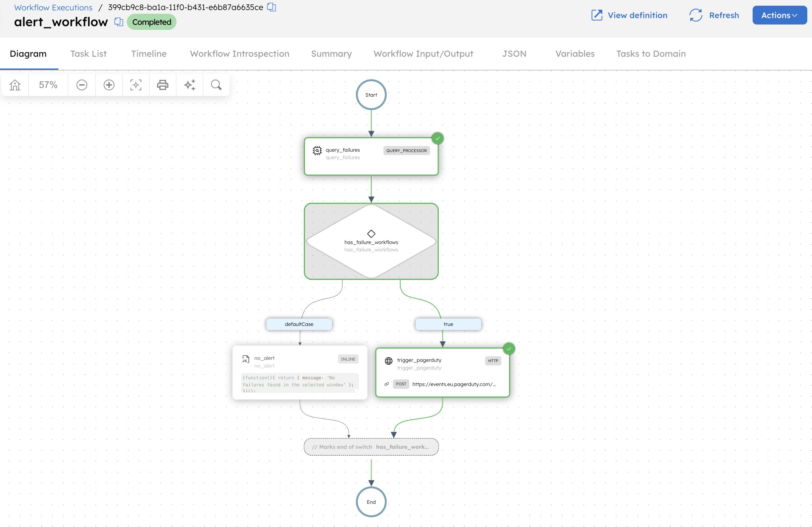Click the no_alert inline task node
Image resolution: width=812 pixels, height=527 pixels.
tap(300, 372)
